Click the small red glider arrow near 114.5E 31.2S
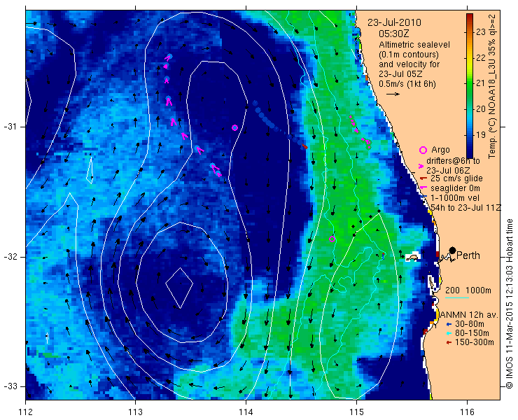 (305, 146)
